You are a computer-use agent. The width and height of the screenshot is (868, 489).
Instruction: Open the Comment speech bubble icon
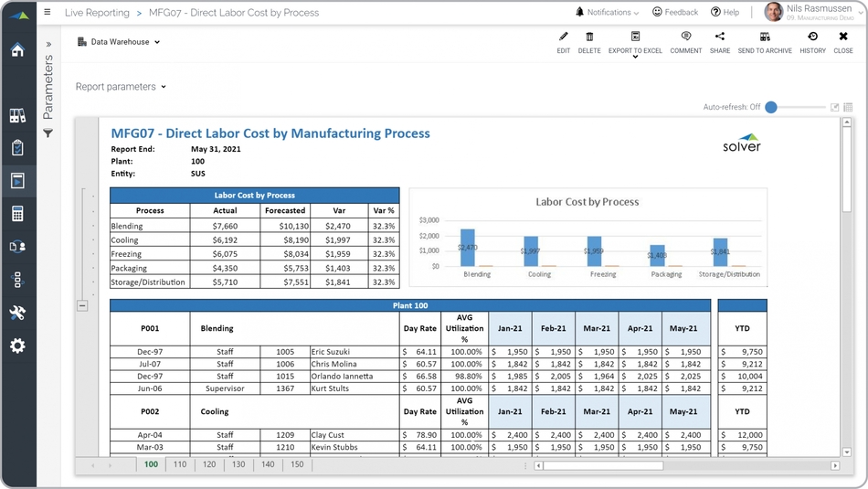(x=685, y=37)
